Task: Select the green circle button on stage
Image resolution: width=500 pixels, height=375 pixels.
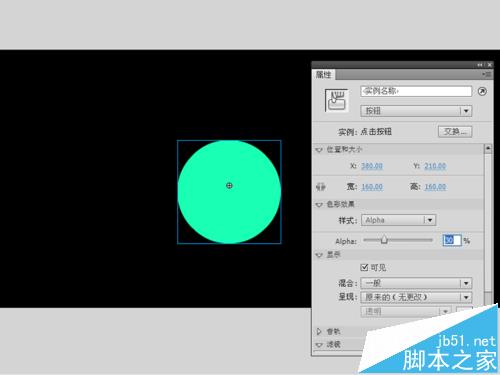Action: coord(229,192)
